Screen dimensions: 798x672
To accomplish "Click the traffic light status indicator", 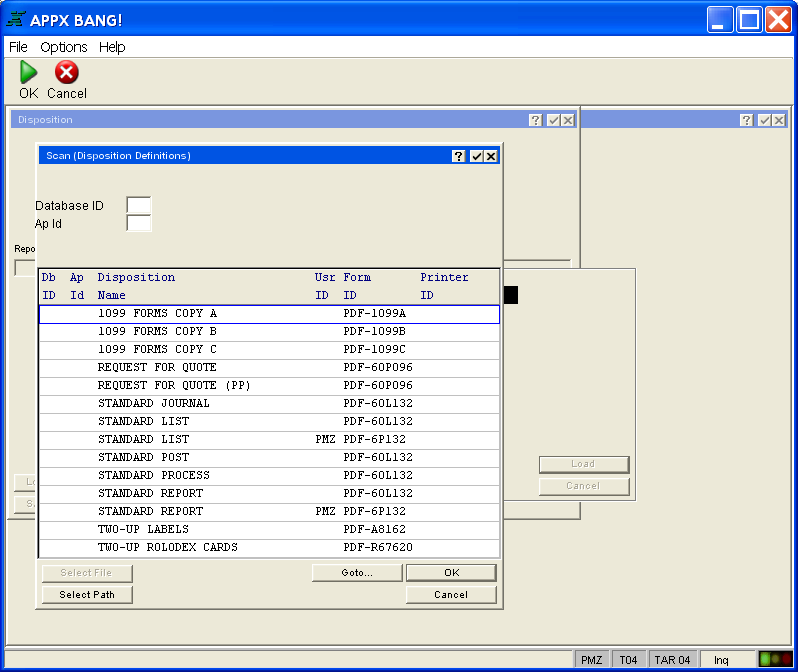I will point(774,659).
